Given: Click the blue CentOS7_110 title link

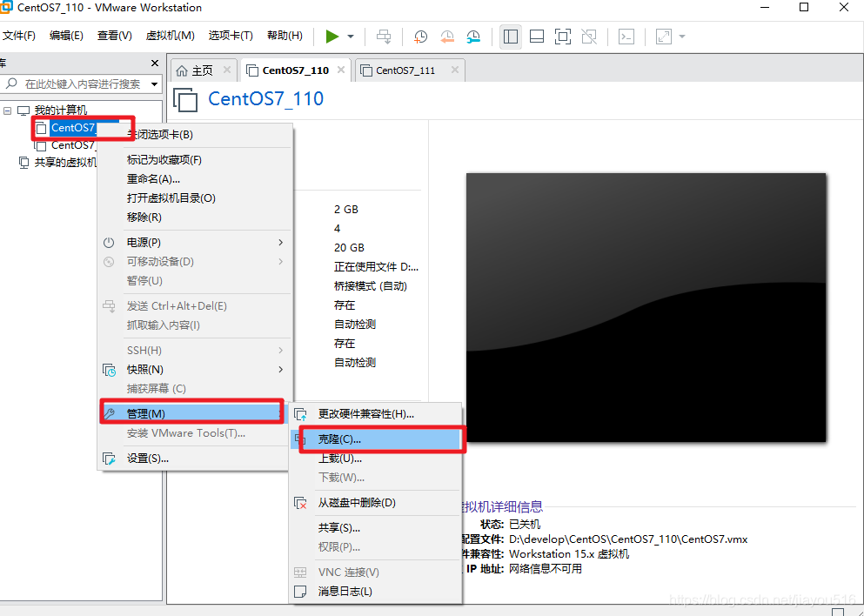Looking at the screenshot, I should [x=265, y=98].
